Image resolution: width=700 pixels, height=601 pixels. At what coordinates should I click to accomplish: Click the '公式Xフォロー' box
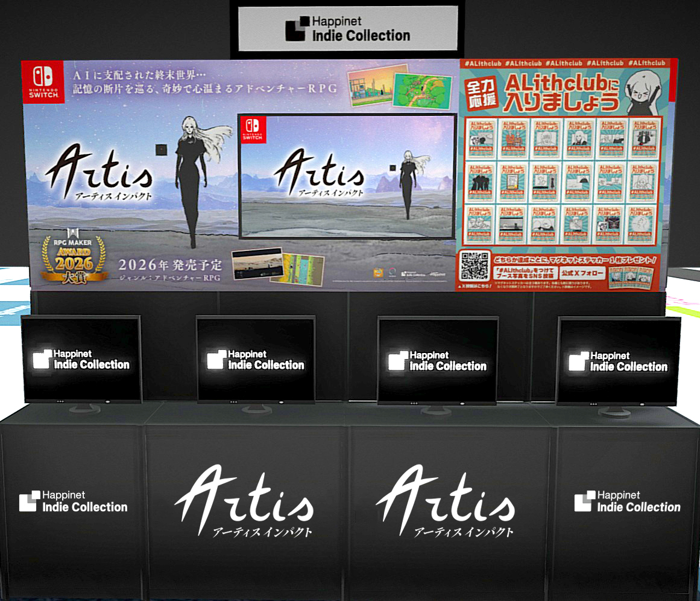582,273
